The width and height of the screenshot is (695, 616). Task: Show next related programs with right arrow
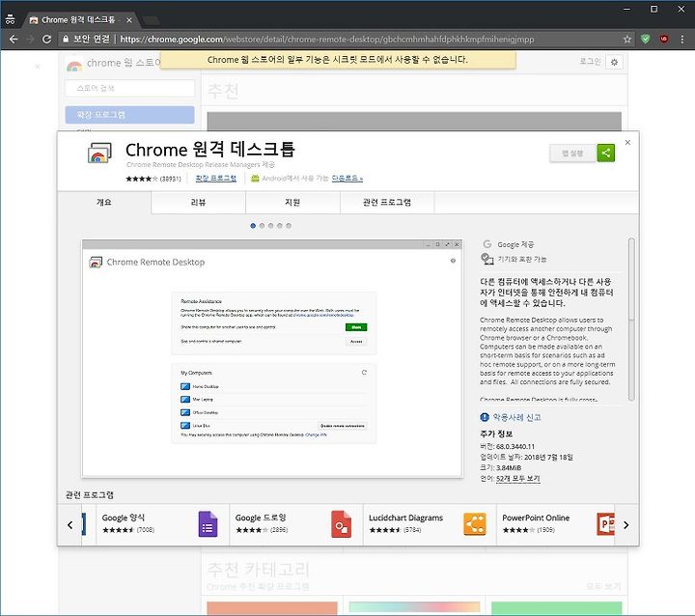point(625,524)
